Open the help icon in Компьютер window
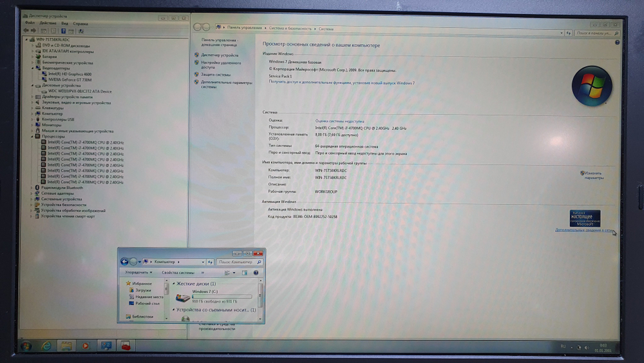 click(256, 273)
